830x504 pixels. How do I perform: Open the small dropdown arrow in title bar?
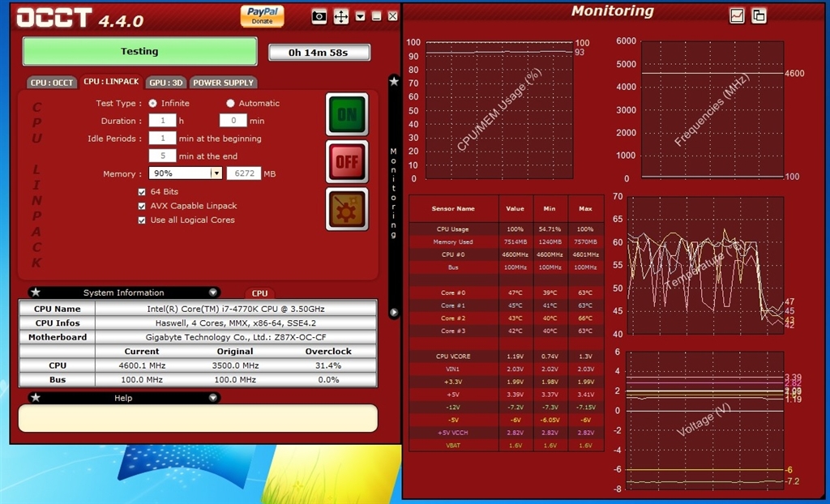click(361, 16)
